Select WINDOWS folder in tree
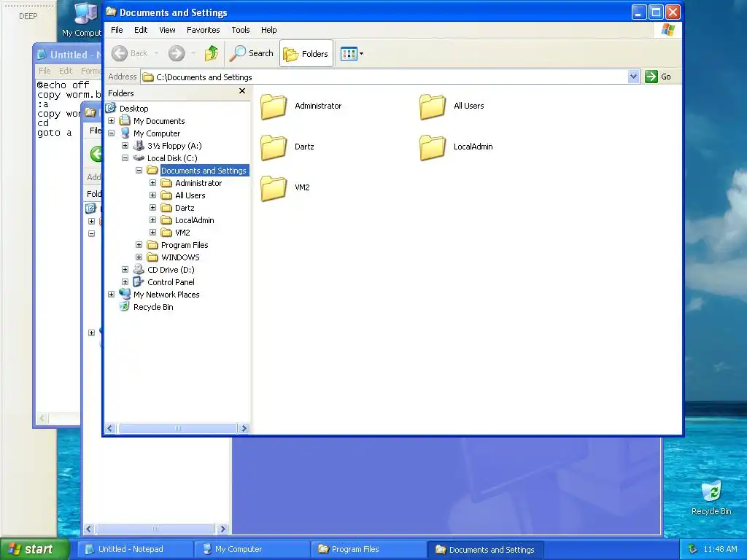 click(181, 257)
